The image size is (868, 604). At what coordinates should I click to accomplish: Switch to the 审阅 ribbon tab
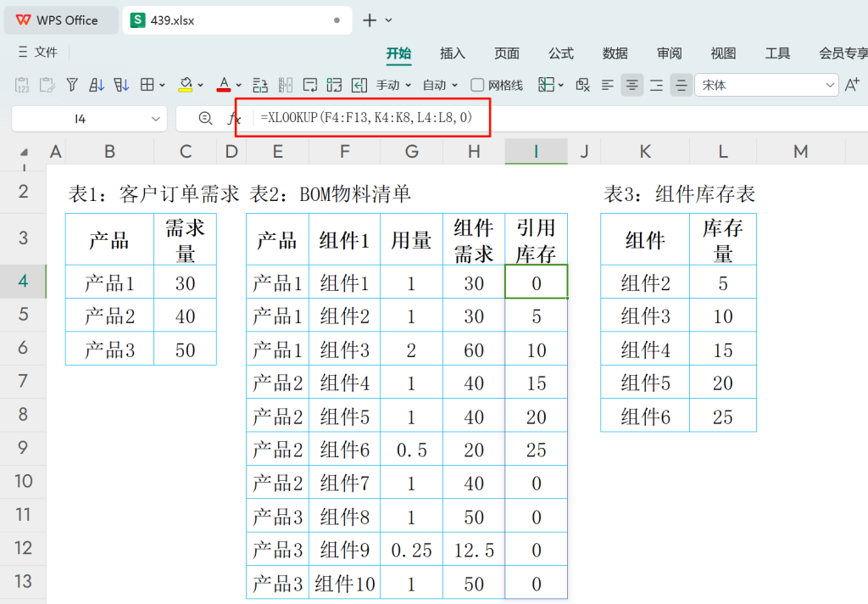click(670, 53)
